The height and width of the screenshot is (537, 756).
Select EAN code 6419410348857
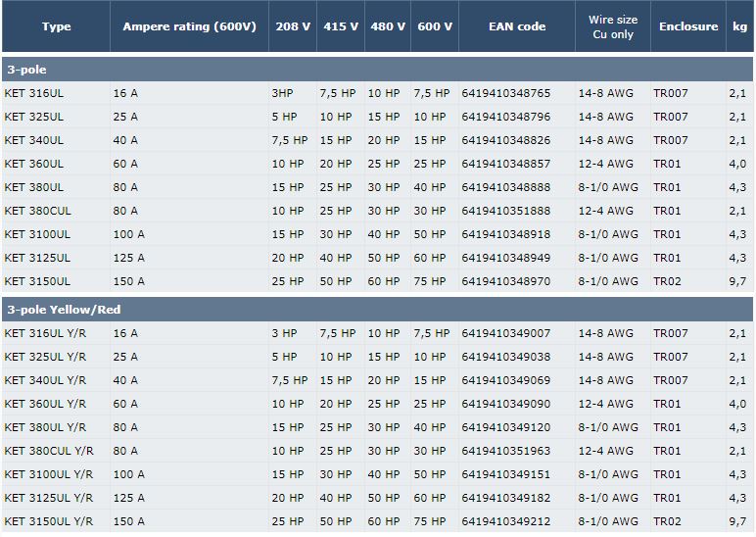pyautogui.click(x=505, y=164)
